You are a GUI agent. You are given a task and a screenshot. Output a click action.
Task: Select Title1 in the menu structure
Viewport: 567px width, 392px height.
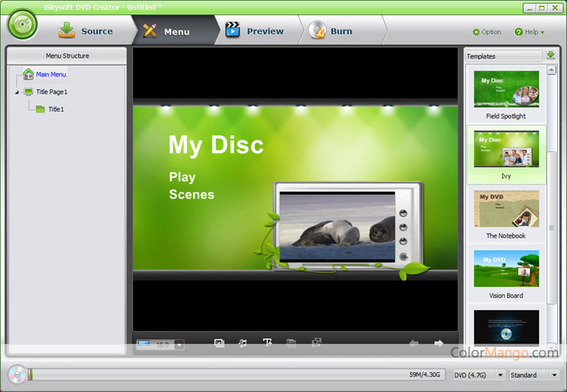coord(56,109)
